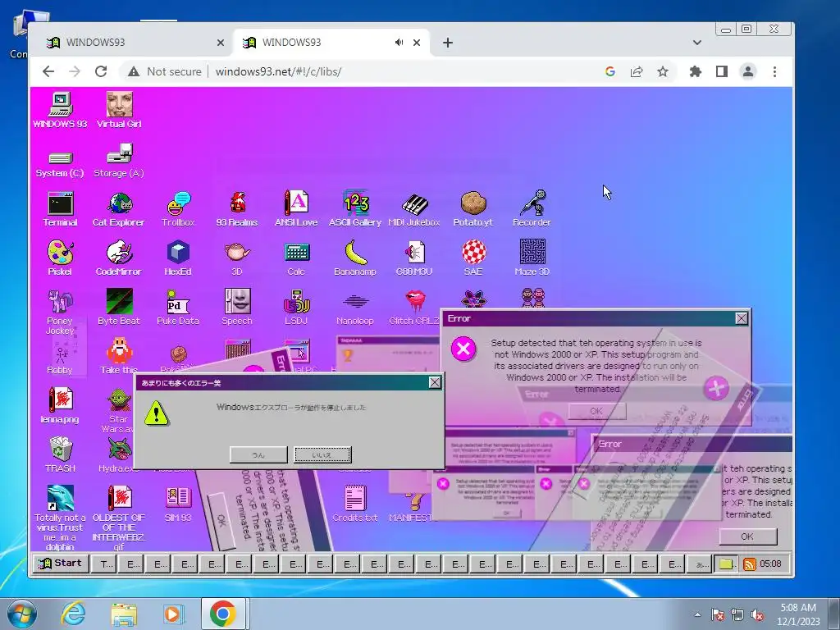Viewport: 840px width, 630px height.
Task: Bookmark this page with the star
Action: (x=663, y=72)
